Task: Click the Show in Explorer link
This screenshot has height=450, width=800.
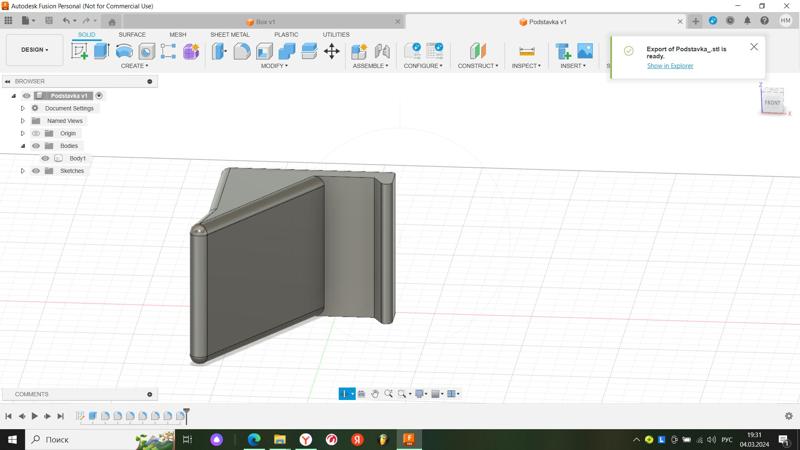Action: click(x=669, y=66)
